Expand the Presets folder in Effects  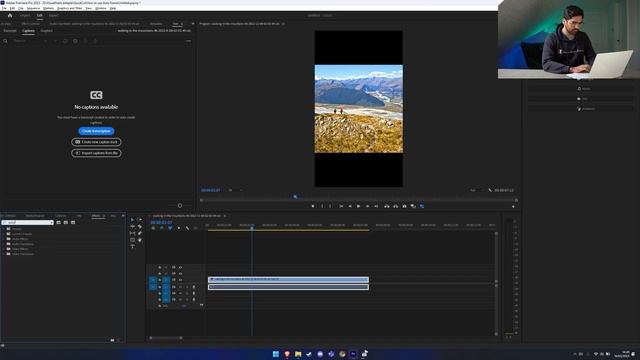tap(4, 229)
